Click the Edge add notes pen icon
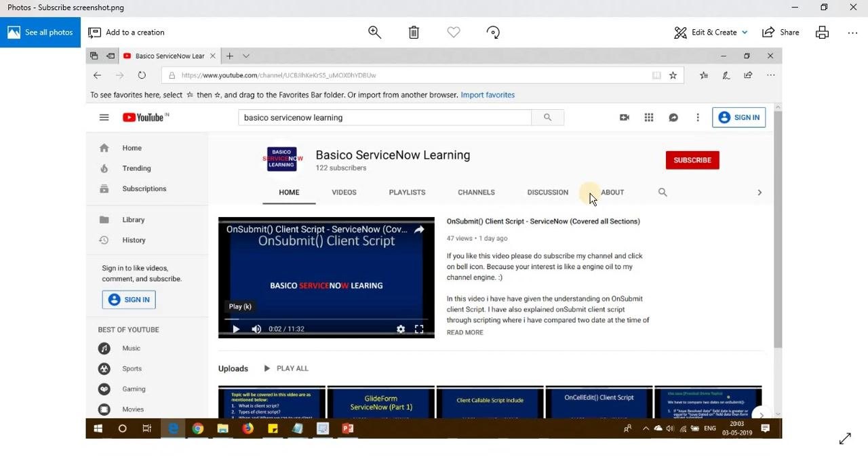The width and height of the screenshot is (868, 457). pyautogui.click(x=726, y=75)
